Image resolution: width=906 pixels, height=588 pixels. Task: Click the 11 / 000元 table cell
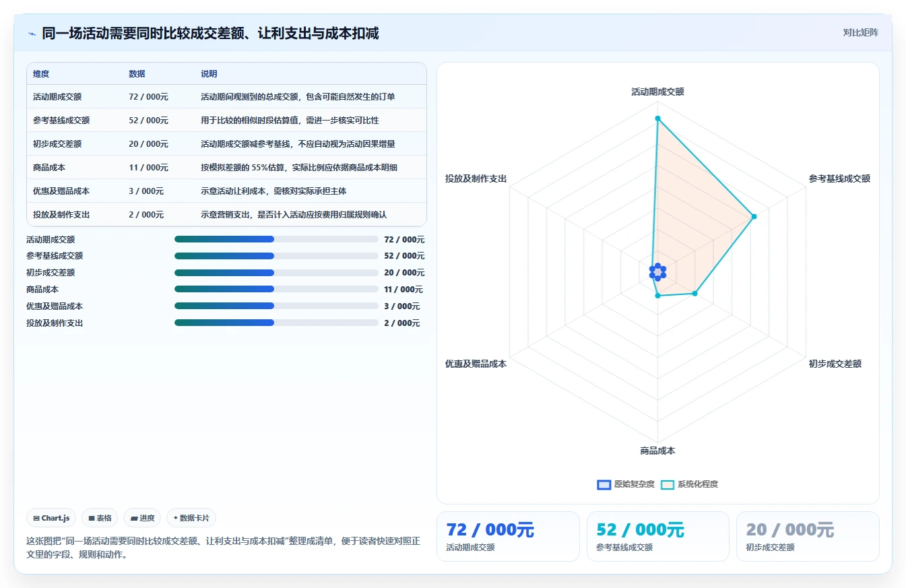click(149, 168)
